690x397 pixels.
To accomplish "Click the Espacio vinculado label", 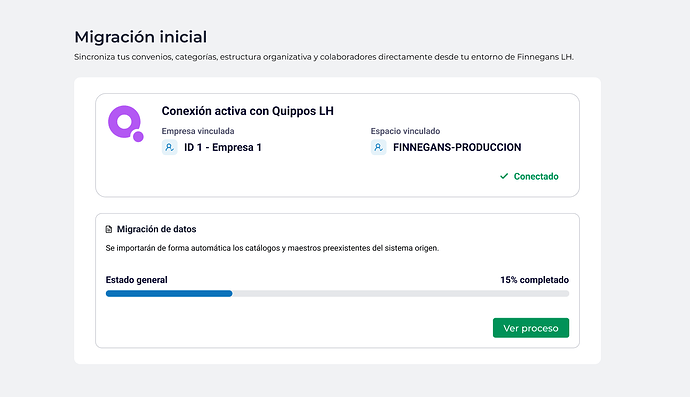I will [x=405, y=131].
